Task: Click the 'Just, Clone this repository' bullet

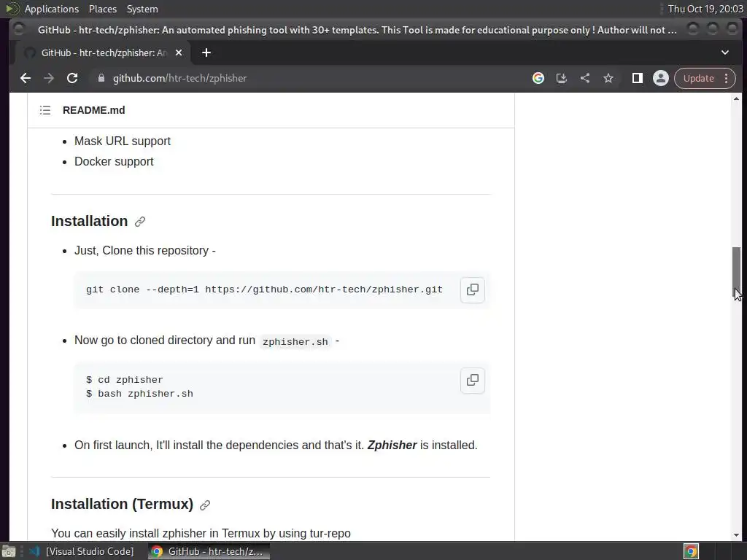Action: pyautogui.click(x=145, y=251)
